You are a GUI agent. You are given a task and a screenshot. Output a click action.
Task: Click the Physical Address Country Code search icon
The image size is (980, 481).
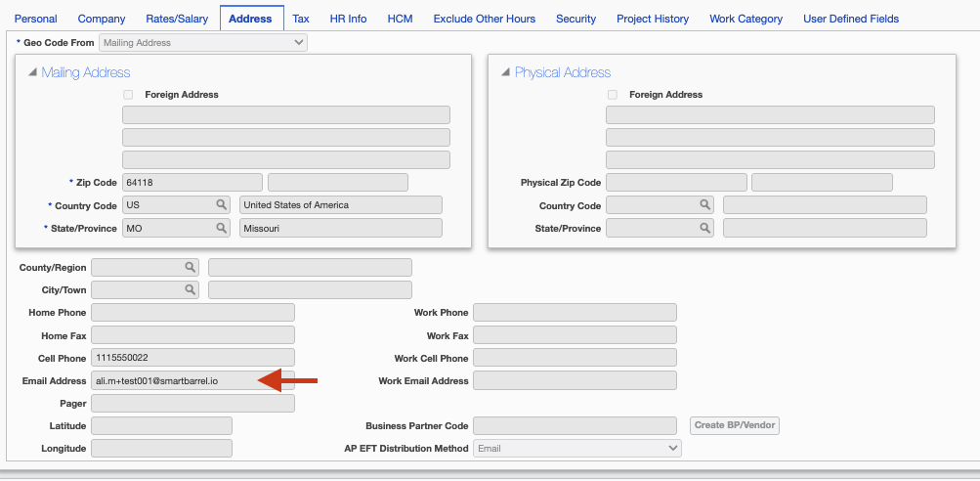705,205
